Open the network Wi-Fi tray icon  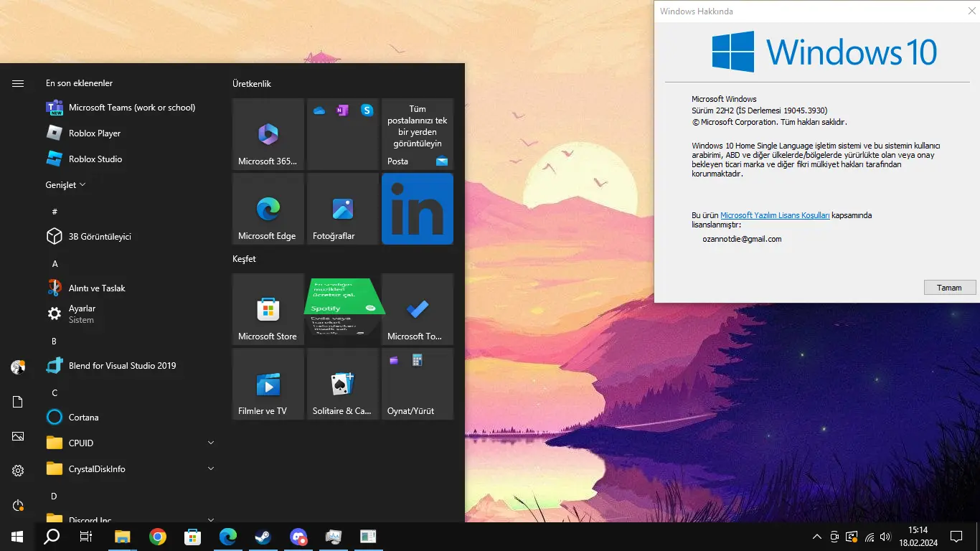[870, 537]
